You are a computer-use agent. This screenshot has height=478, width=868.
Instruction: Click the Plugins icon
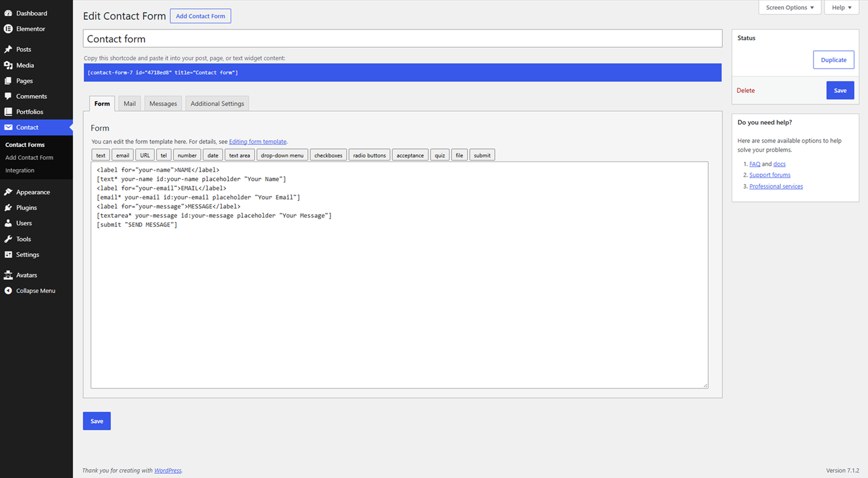pyautogui.click(x=8, y=208)
